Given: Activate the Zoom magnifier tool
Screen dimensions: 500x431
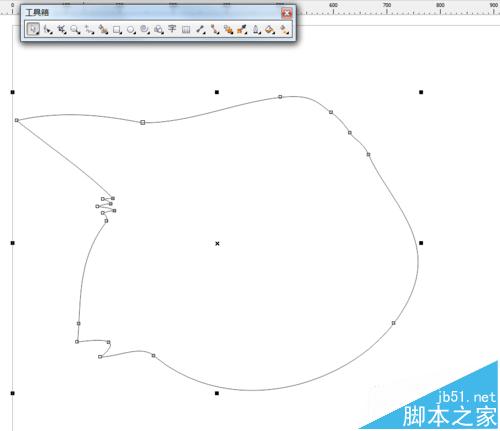Looking at the screenshot, I should pyautogui.click(x=75, y=30).
